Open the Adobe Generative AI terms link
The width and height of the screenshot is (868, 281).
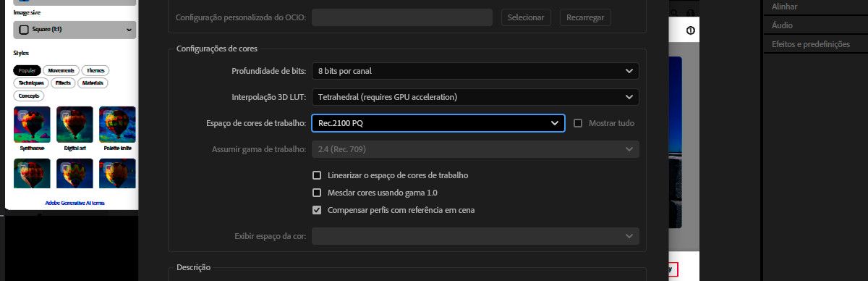click(75, 203)
